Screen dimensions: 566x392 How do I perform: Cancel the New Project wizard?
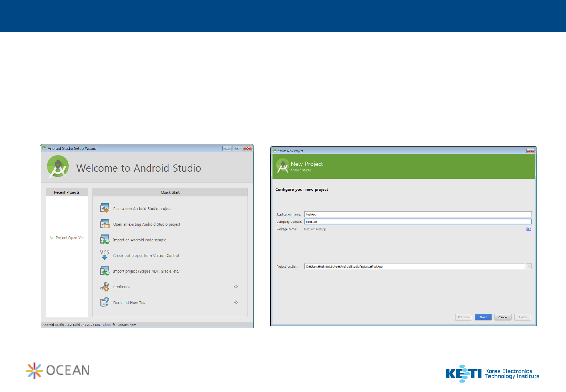tap(503, 317)
